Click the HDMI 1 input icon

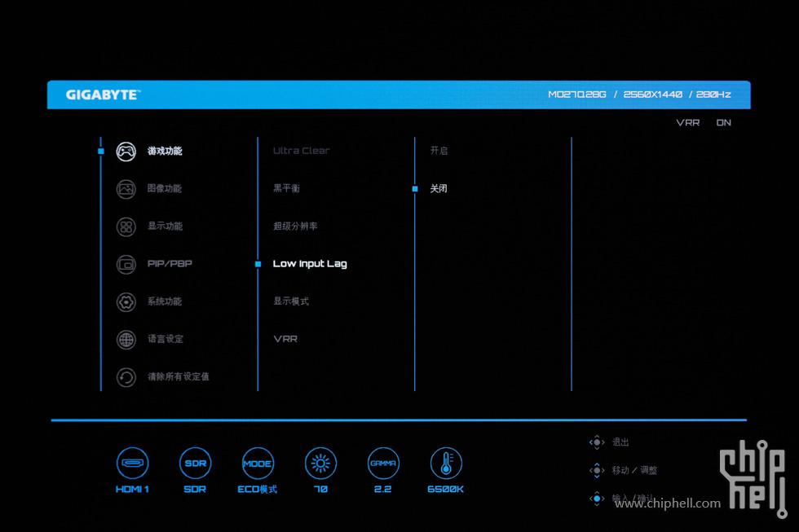[x=132, y=463]
